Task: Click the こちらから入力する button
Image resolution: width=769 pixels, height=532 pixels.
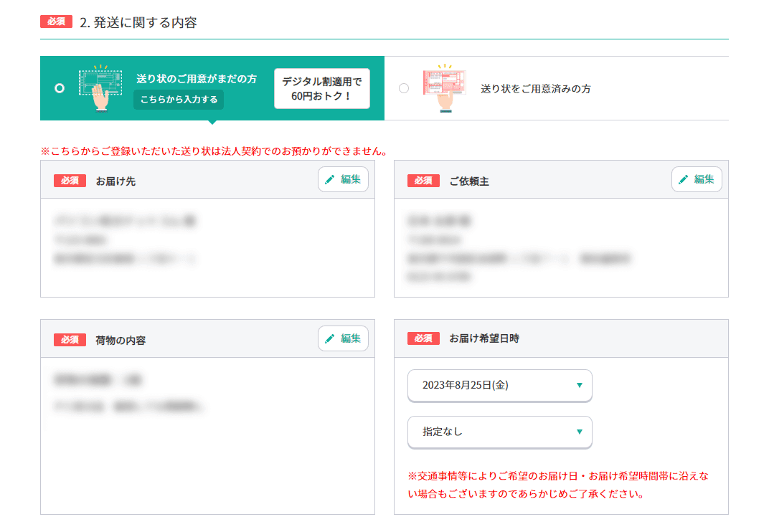Action: coord(179,100)
